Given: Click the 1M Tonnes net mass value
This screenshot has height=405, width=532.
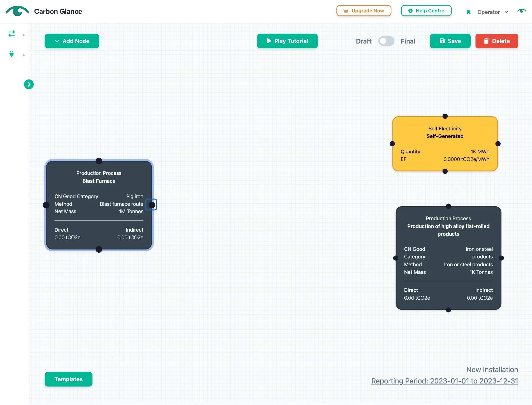Looking at the screenshot, I should coord(131,211).
